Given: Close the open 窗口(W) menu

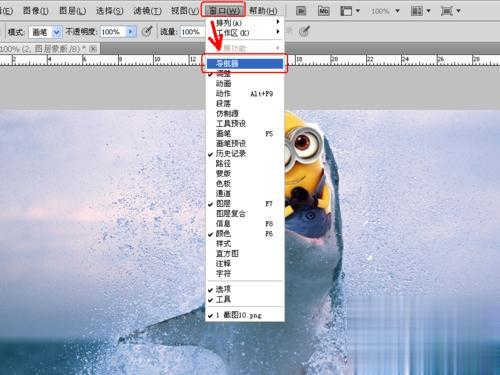Looking at the screenshot, I should pyautogui.click(x=223, y=10).
